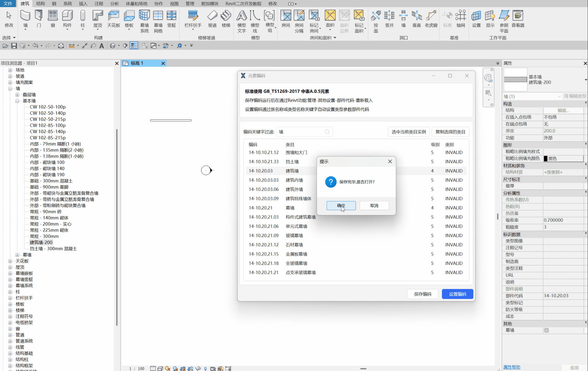Open the wall type selector dropdown
Viewport: 588px width, 371px height.
pos(585,80)
